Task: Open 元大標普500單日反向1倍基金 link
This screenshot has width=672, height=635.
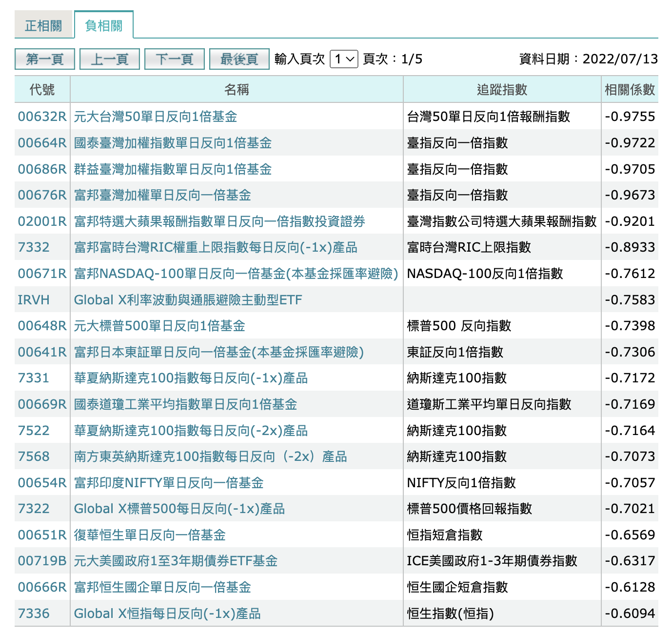Action: tap(159, 326)
